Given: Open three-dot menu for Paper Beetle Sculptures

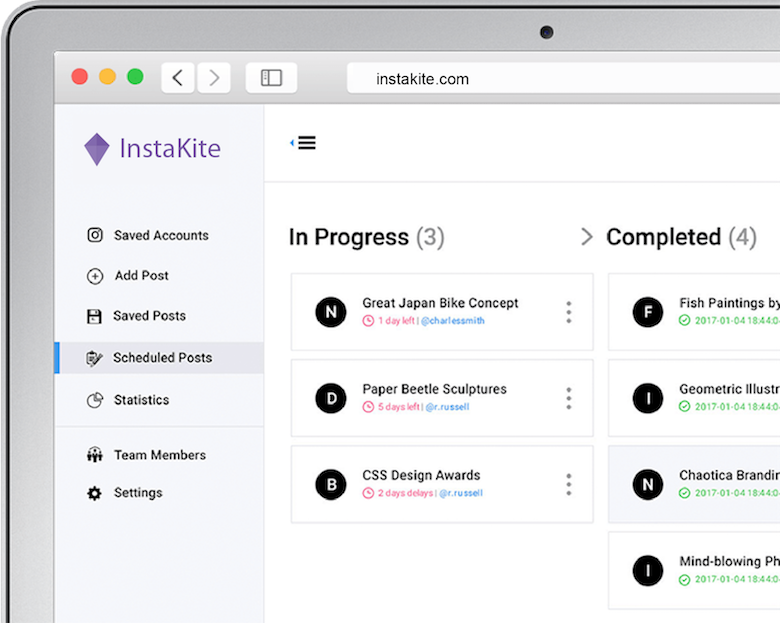Looking at the screenshot, I should [x=568, y=398].
